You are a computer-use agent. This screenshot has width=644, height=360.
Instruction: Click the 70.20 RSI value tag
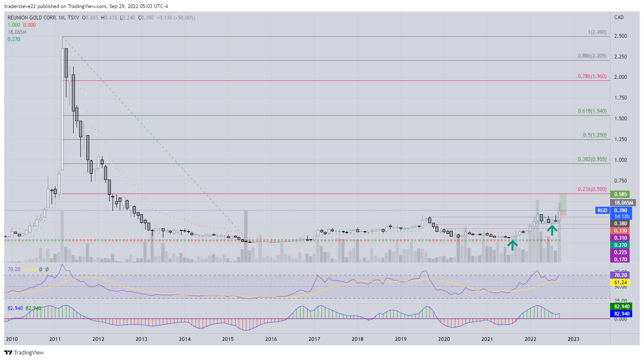coord(620,275)
